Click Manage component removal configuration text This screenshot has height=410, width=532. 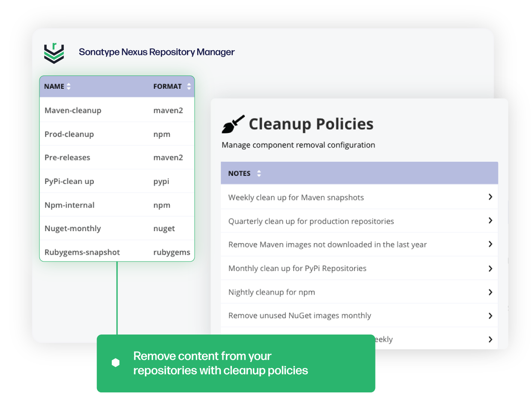[x=298, y=145]
